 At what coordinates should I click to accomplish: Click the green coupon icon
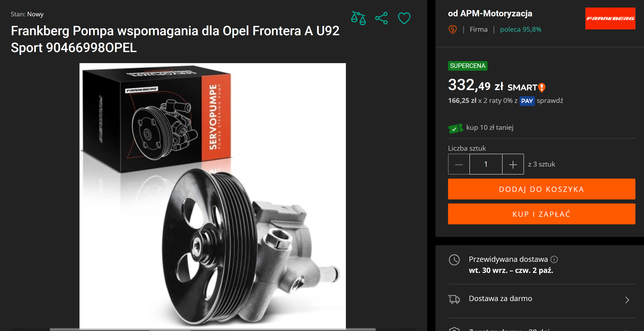pos(456,129)
